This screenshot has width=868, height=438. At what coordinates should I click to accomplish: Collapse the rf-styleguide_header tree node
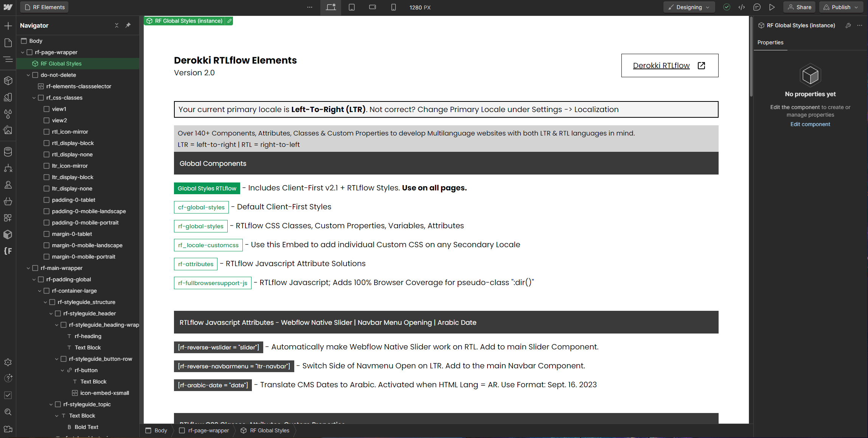(51, 313)
